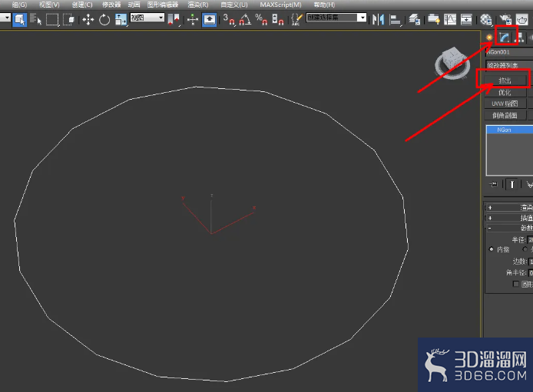533x392 pixels.
Task: Open Curve Editor icon
Action: (450, 19)
